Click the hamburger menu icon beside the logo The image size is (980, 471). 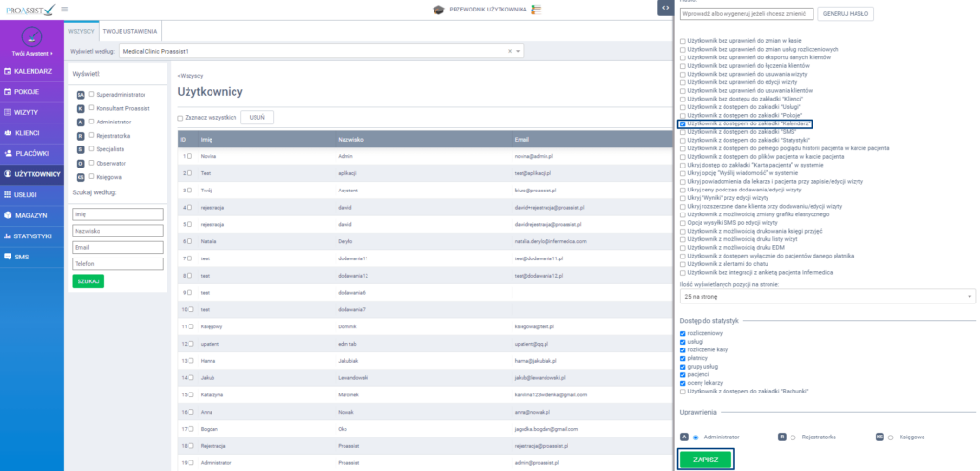point(64,9)
